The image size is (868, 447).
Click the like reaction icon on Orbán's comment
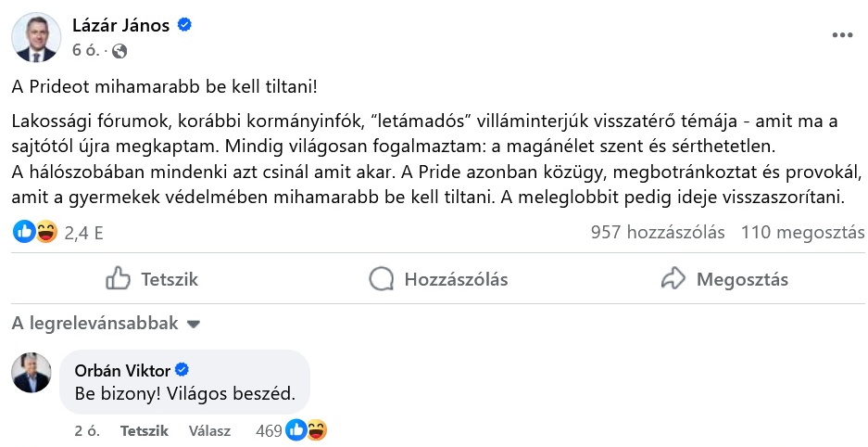[296, 430]
